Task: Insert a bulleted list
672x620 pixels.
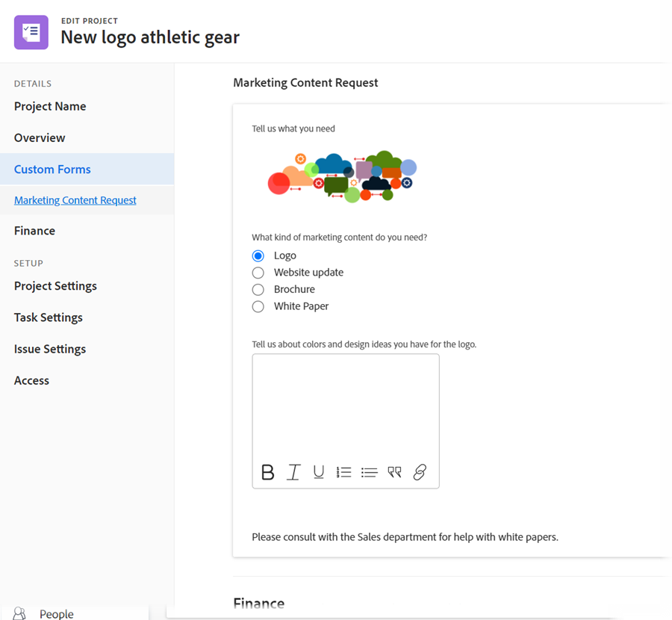Action: (x=369, y=472)
